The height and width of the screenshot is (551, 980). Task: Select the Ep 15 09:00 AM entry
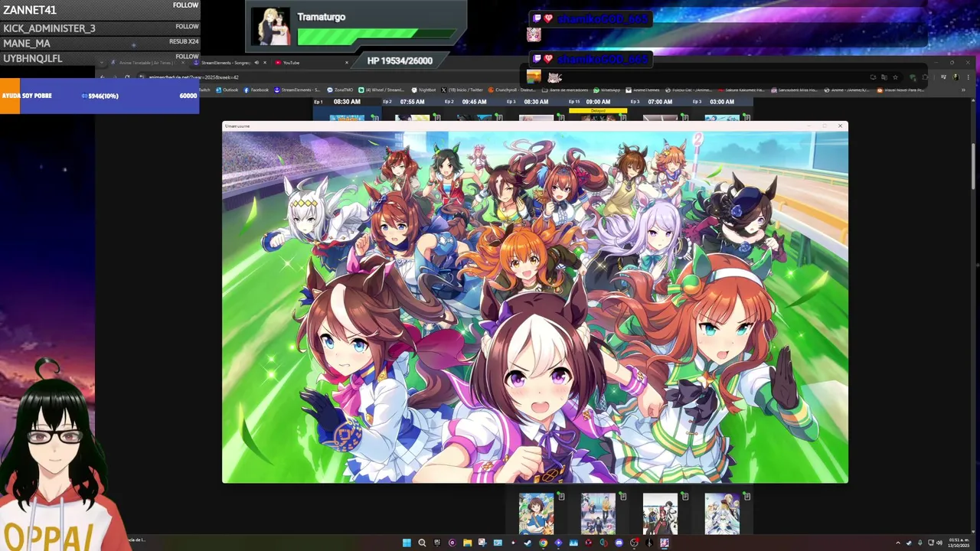pos(598,102)
